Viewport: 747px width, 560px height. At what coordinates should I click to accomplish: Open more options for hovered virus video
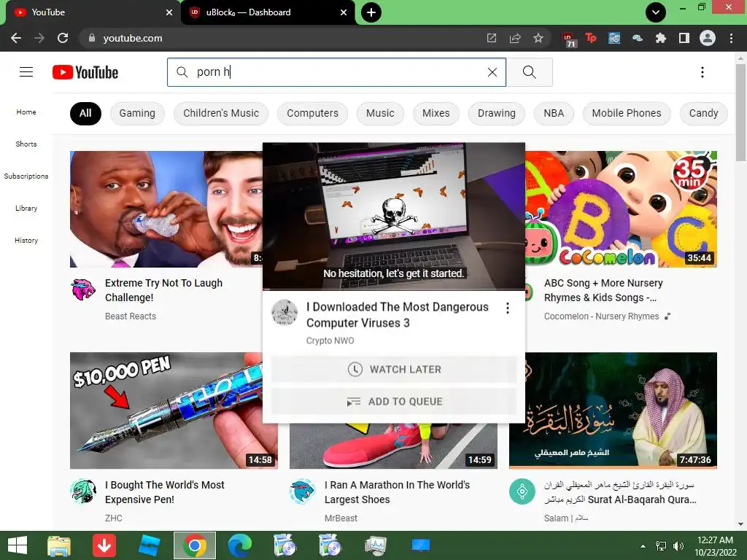508,308
